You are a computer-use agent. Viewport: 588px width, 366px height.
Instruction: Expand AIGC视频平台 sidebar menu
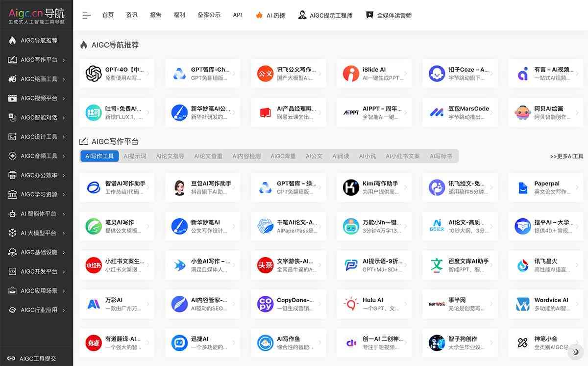pyautogui.click(x=36, y=98)
